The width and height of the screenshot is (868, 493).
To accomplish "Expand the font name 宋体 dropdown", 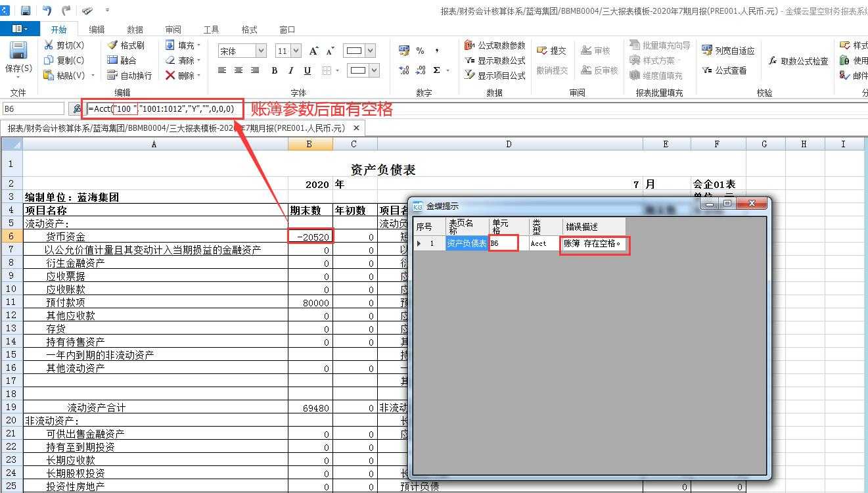I will point(261,51).
